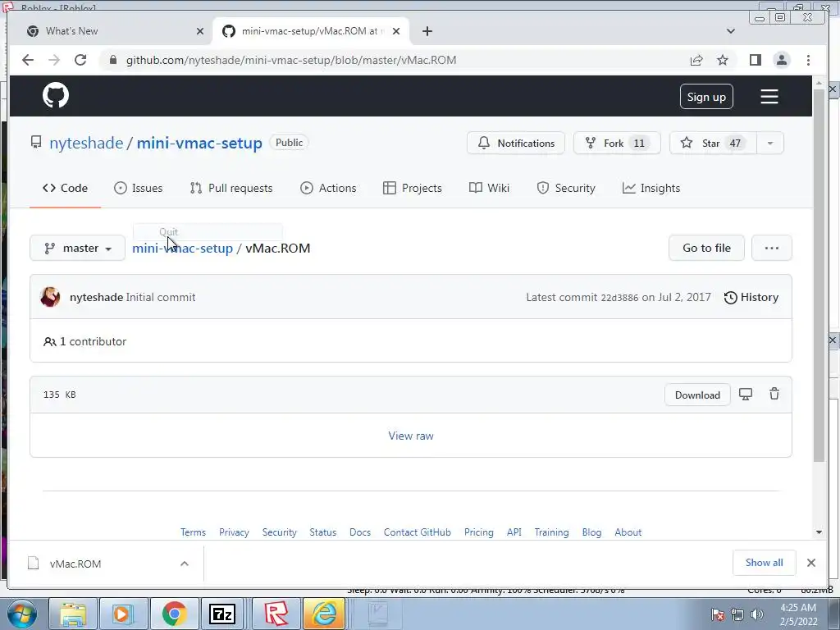840x630 pixels.
Task: Click the volume speaker tray icon
Action: [x=757, y=614]
